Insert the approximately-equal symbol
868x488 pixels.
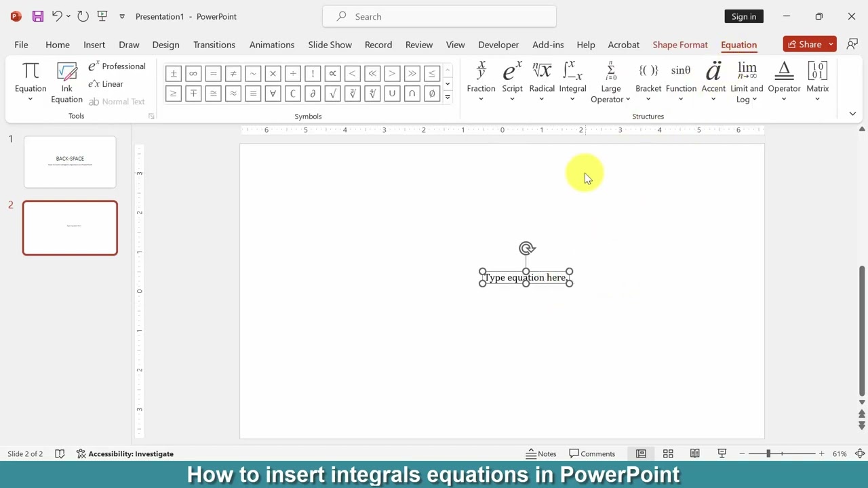click(x=233, y=94)
